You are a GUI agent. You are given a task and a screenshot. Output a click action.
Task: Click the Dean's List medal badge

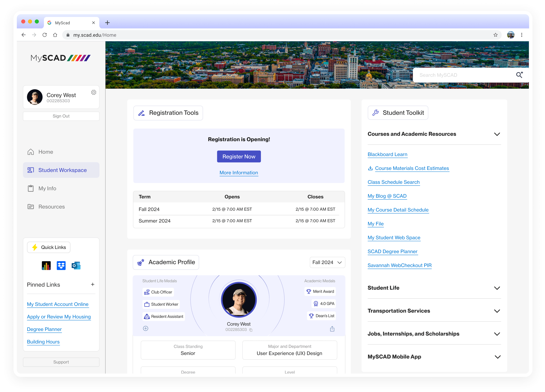coord(322,316)
